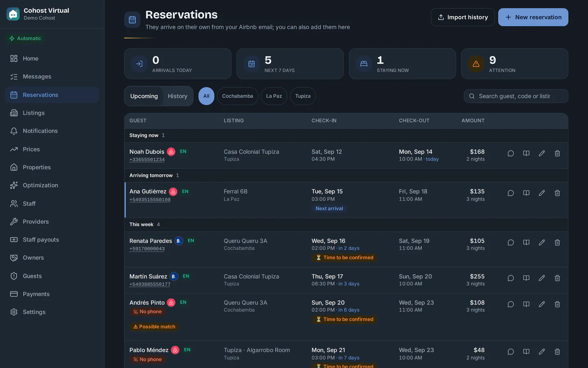Open chat icon for Renata Paredes
588x368 pixels.
(510, 242)
